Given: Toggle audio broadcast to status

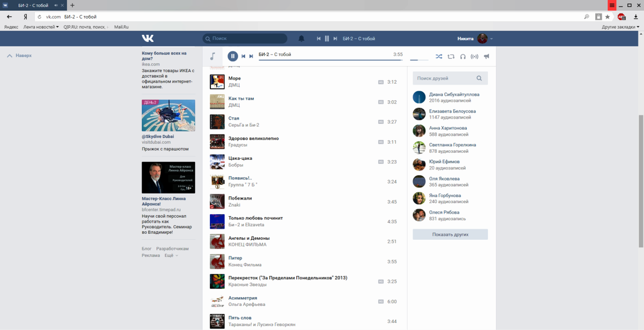Looking at the screenshot, I should pyautogui.click(x=474, y=56).
